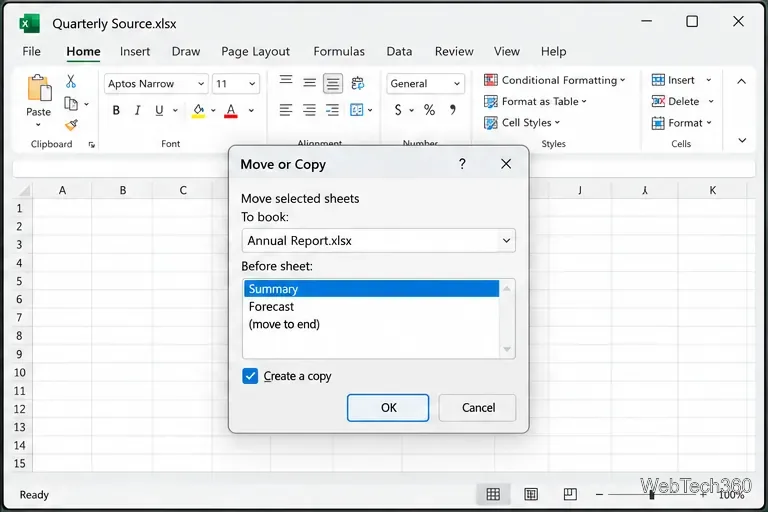Open Help tab
The height and width of the screenshot is (512, 768).
(553, 51)
